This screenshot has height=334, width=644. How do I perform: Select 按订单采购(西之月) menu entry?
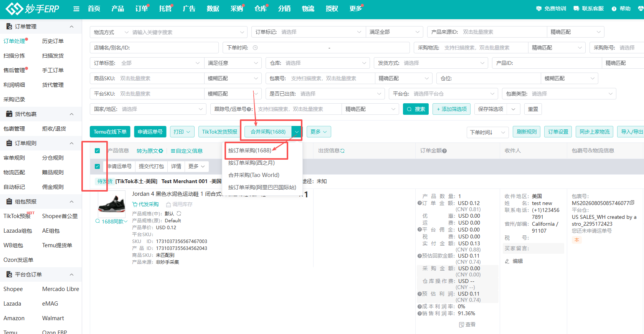[x=251, y=163]
